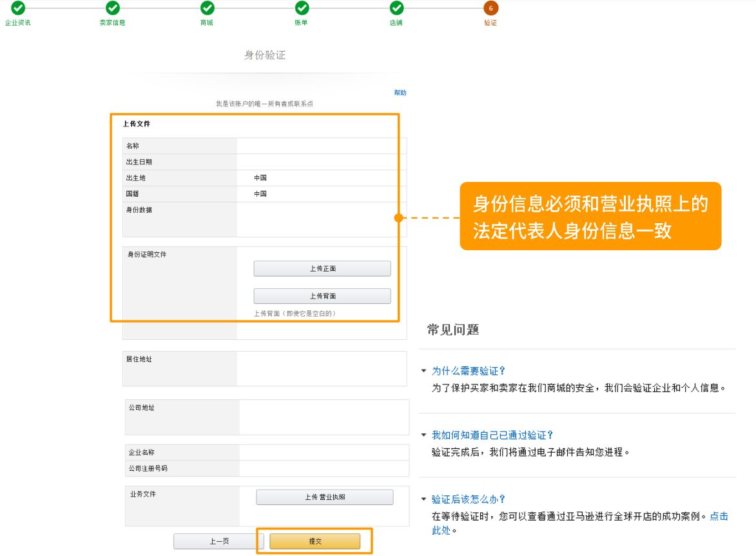Click the 上传背面 upload back button
The height and width of the screenshot is (556, 756).
pos(324,296)
